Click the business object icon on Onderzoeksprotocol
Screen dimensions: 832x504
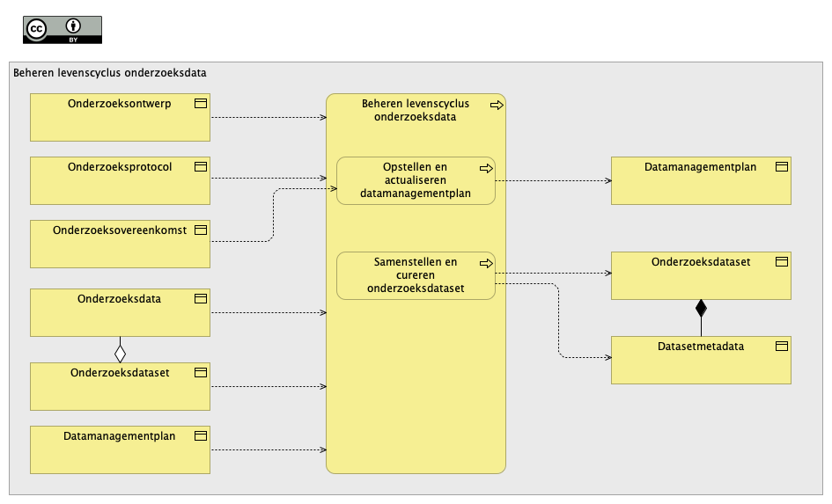(x=201, y=166)
